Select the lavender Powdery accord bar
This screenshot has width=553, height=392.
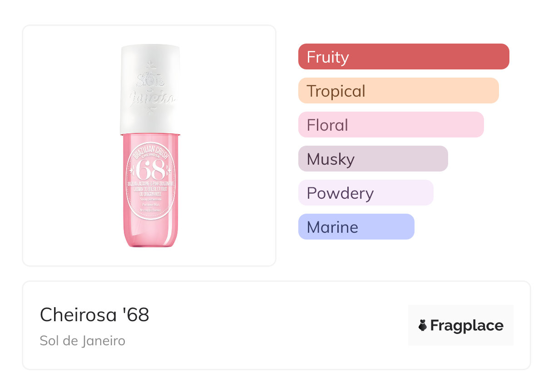[x=365, y=193]
